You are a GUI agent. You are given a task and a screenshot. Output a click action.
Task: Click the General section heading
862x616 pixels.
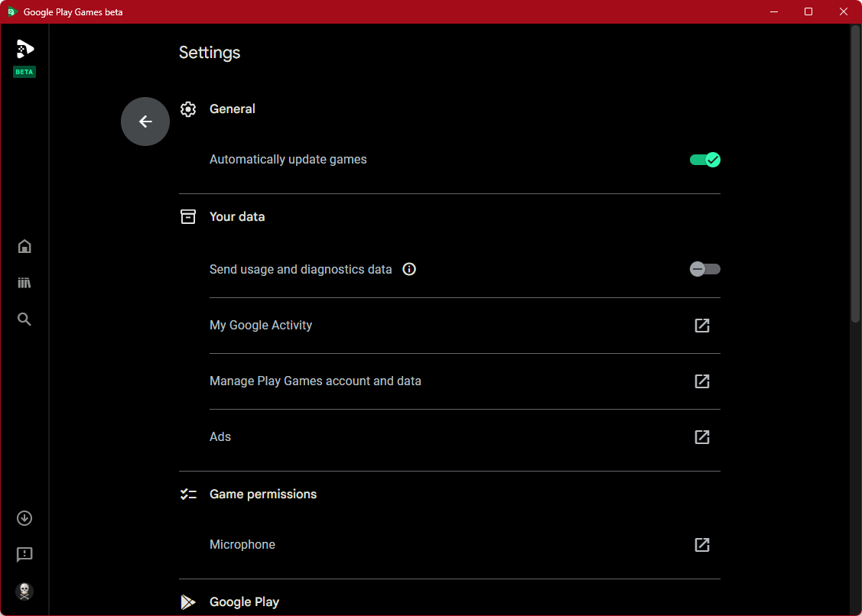233,109
